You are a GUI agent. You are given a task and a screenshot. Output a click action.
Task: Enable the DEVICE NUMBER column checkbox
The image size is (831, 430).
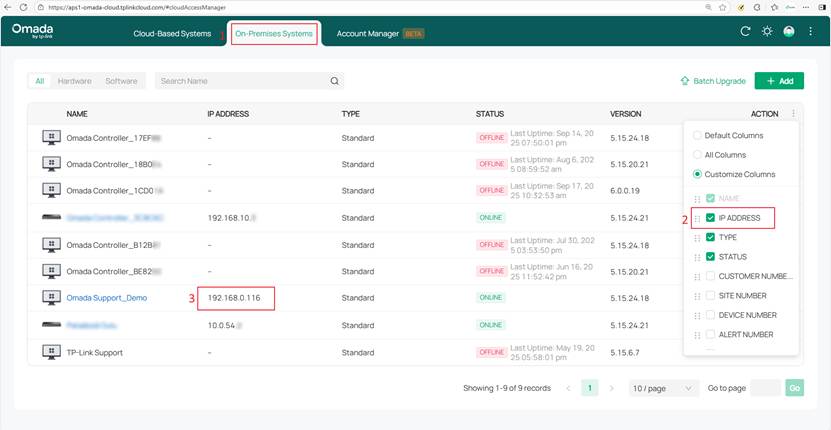point(710,315)
